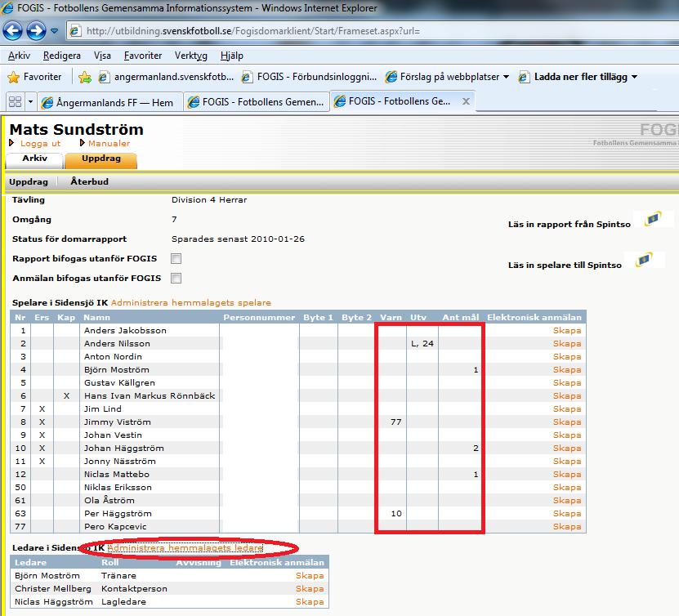Open the Manualer link

point(109,143)
